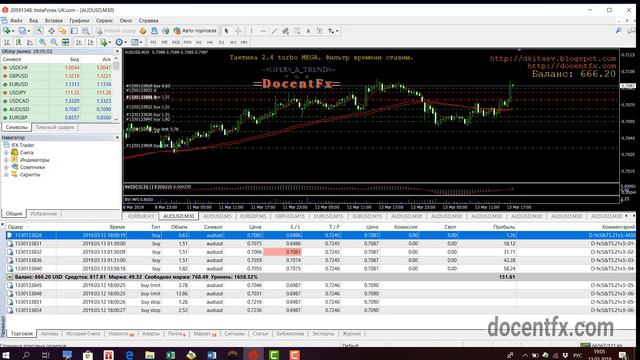This screenshot has width=640, height=360.
Task: Open Word from the taskbar
Action: [x=211, y=355]
